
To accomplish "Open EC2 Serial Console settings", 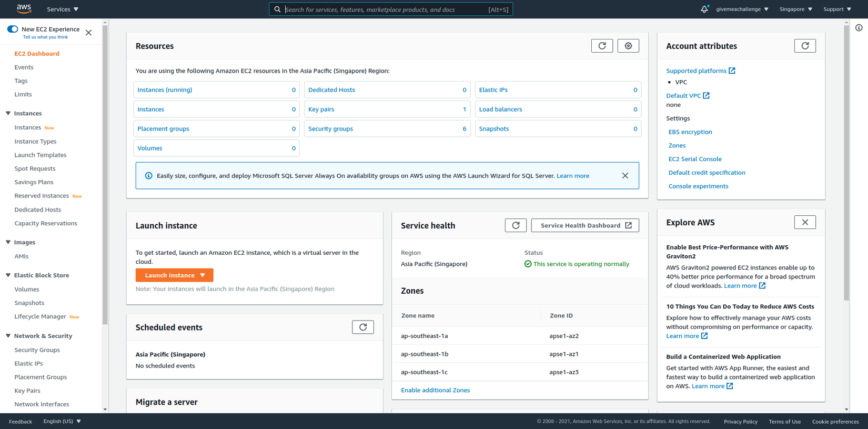I will point(695,159).
